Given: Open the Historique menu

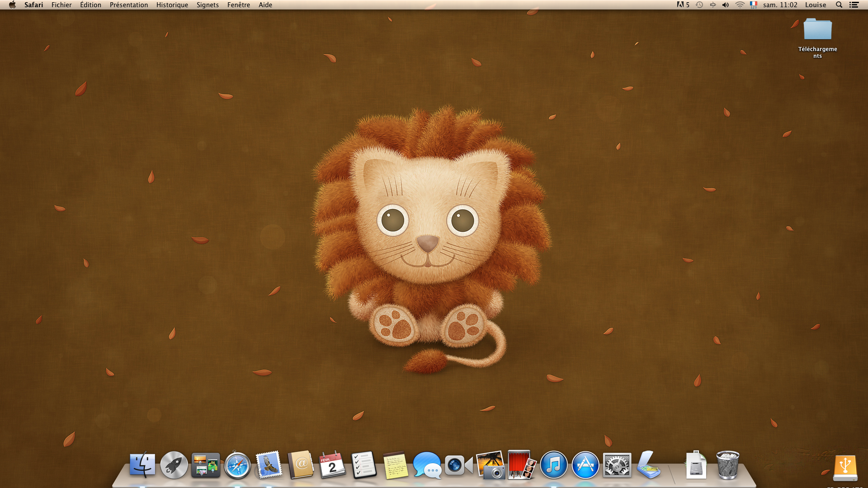Looking at the screenshot, I should pos(172,5).
